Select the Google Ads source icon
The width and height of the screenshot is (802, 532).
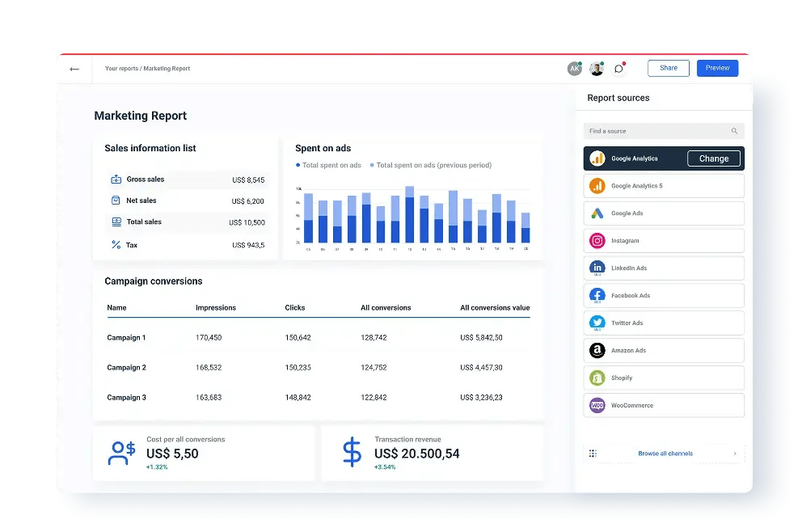pos(597,213)
